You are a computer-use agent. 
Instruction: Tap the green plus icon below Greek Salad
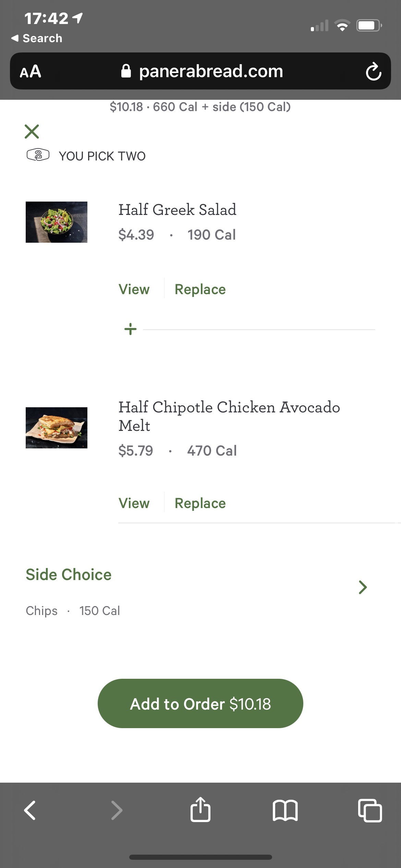click(130, 329)
